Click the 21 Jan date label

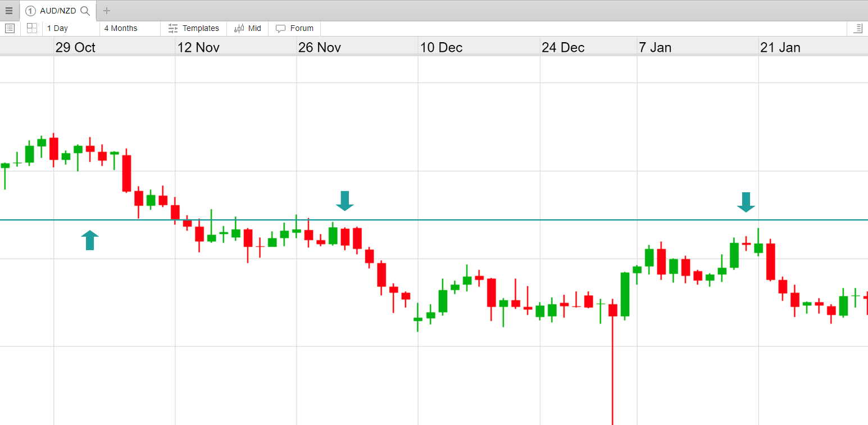click(780, 47)
